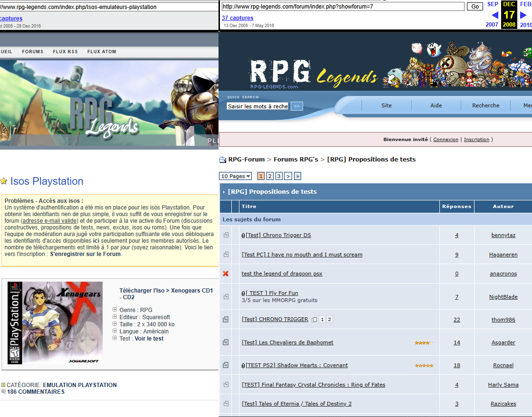Click the red X topic icon beside legend of dragoon

pyautogui.click(x=226, y=274)
